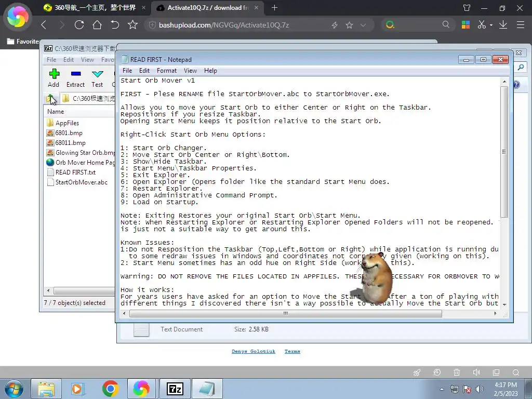Open the File menu in 7-Zip window
Viewport: 532px width, 399px height.
51,60
